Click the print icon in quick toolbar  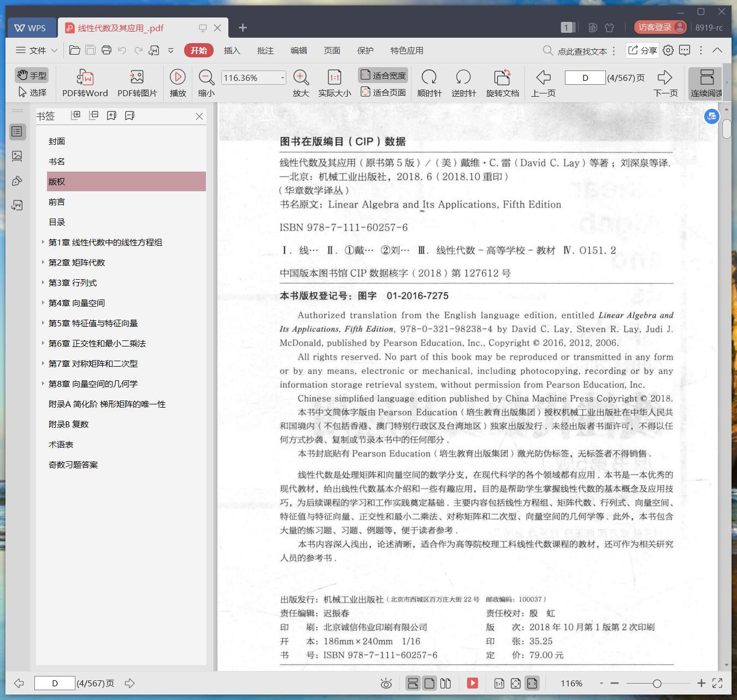107,50
